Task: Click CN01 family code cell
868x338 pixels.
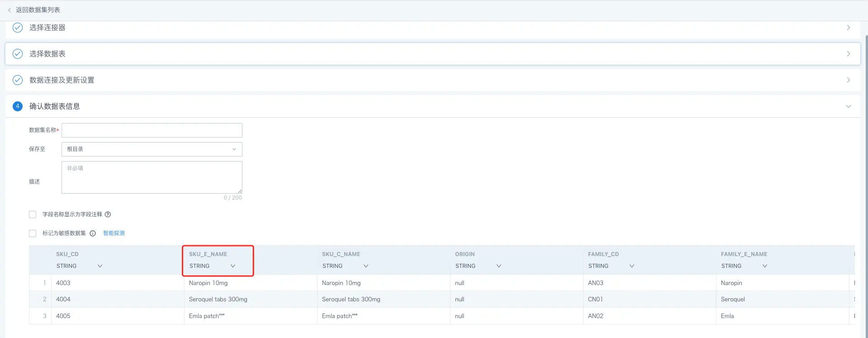Action: point(595,299)
